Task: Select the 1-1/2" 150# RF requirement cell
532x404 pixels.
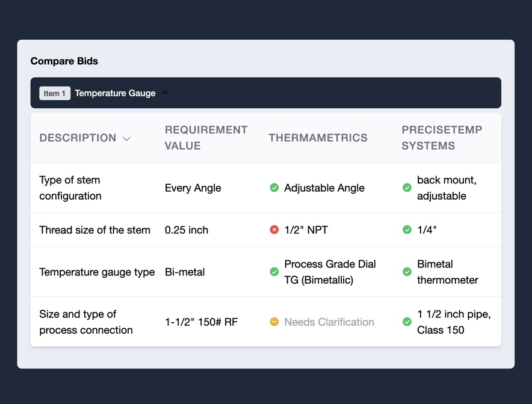Action: coord(201,322)
